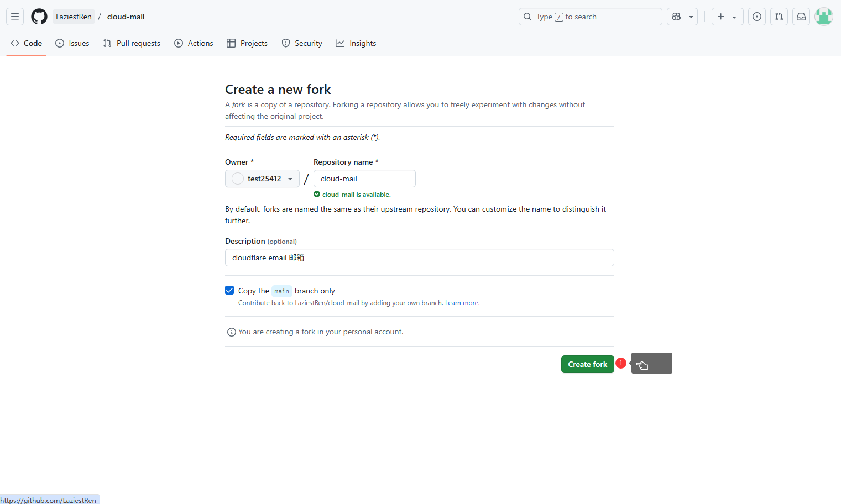The height and width of the screenshot is (504, 841).
Task: Click the search magnifier field
Action: point(590,17)
